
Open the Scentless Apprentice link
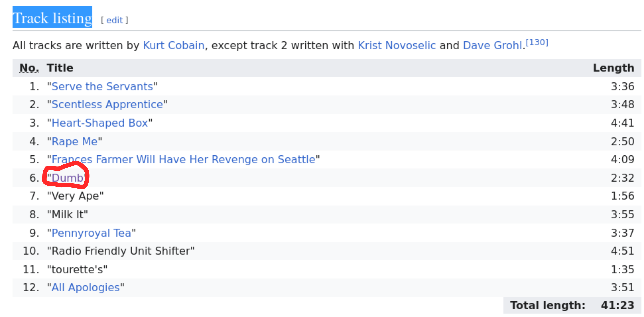[x=107, y=105]
